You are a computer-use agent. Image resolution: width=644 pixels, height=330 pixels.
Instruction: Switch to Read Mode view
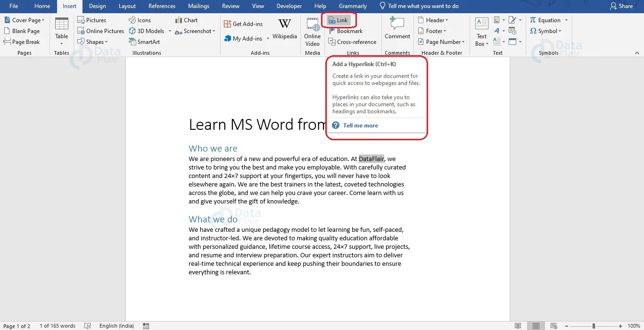pos(518,325)
